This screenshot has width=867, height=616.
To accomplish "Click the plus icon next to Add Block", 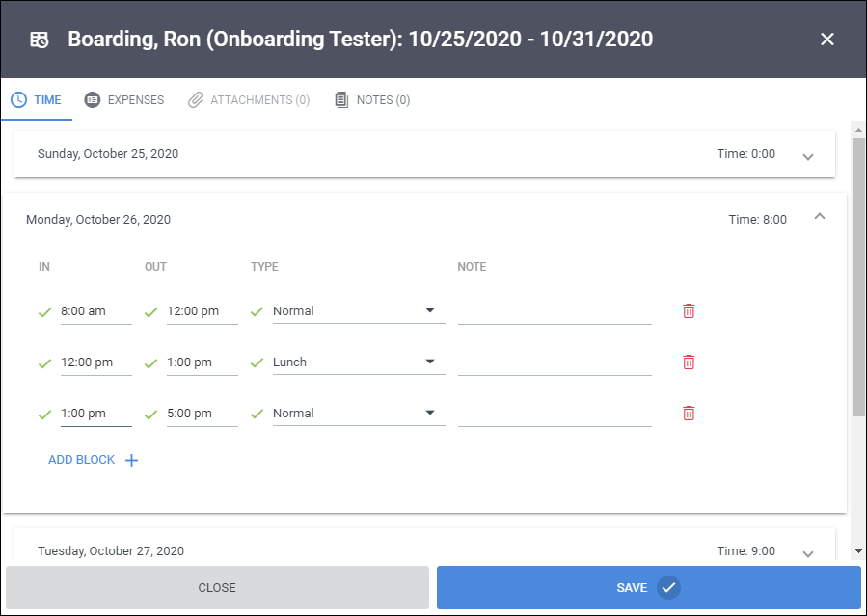I will point(131,460).
